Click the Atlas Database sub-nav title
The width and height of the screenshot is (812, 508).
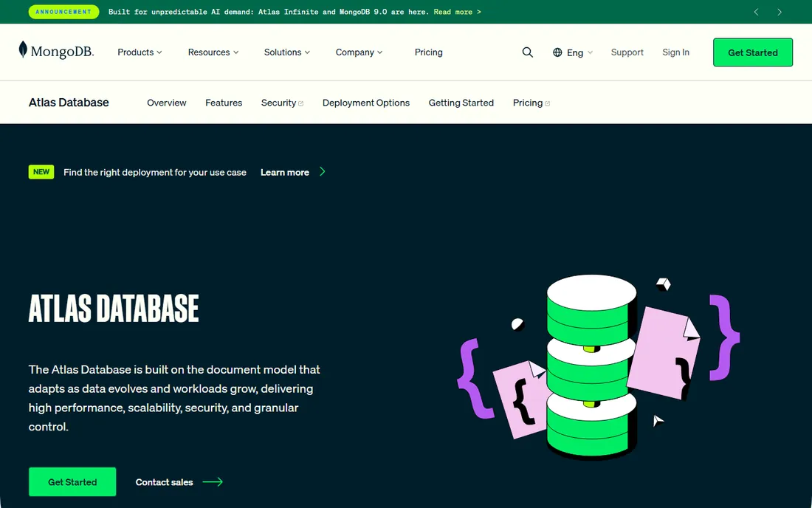(69, 103)
